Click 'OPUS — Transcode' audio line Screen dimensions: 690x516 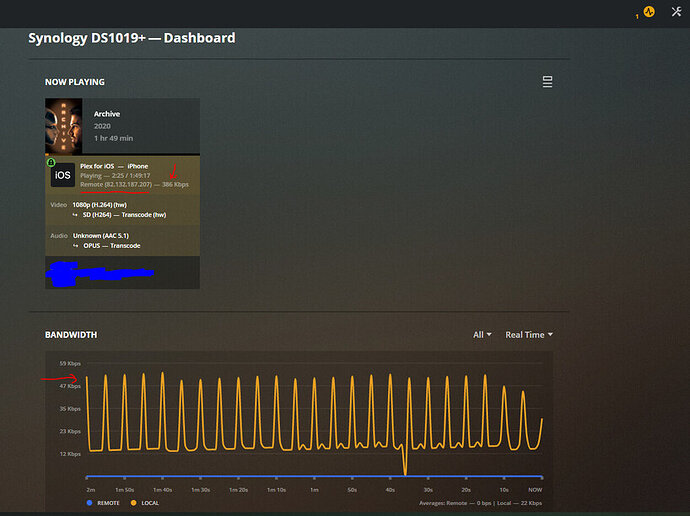click(112, 245)
